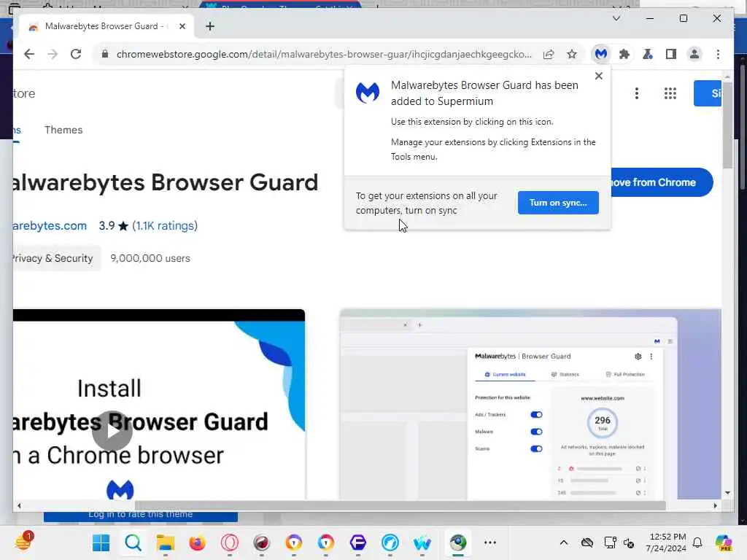Open the Malwarebytes extension toolbar icon

click(x=601, y=54)
